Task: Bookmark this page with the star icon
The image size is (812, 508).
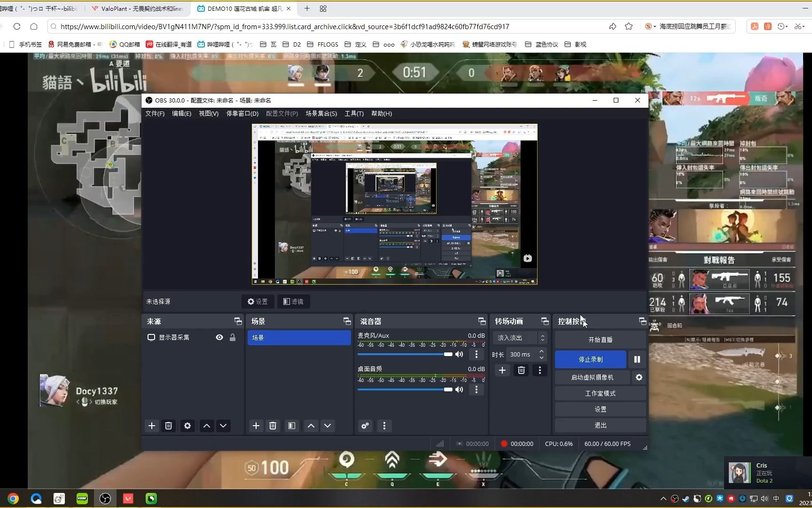Action: (629, 26)
